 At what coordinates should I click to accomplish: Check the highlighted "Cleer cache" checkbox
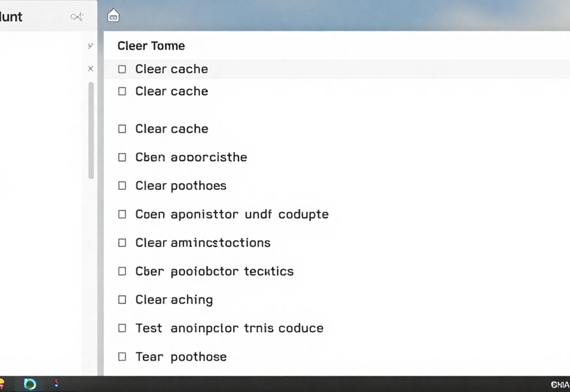click(x=122, y=69)
